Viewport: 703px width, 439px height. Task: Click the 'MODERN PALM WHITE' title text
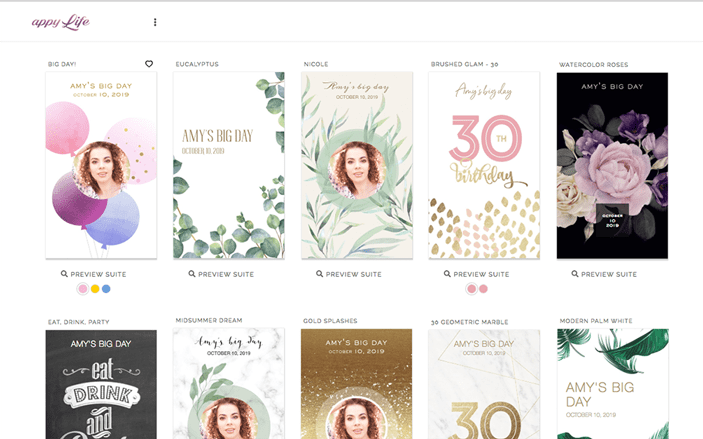click(596, 321)
